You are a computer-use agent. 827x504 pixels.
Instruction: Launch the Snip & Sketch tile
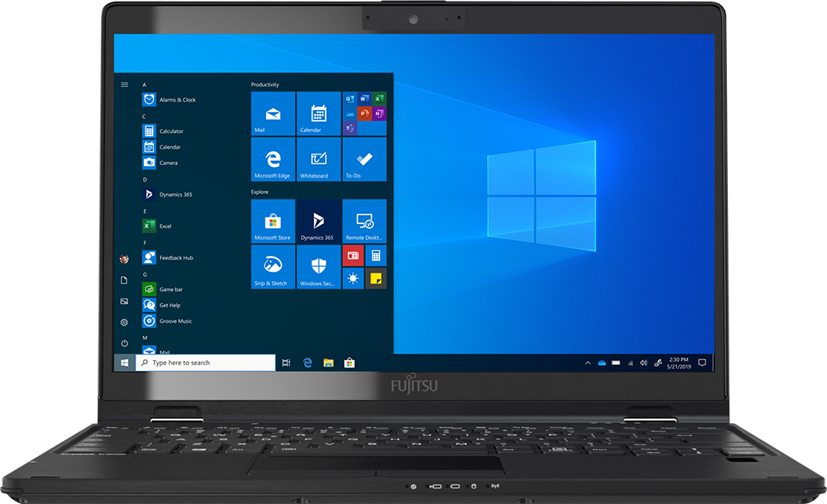[273, 267]
